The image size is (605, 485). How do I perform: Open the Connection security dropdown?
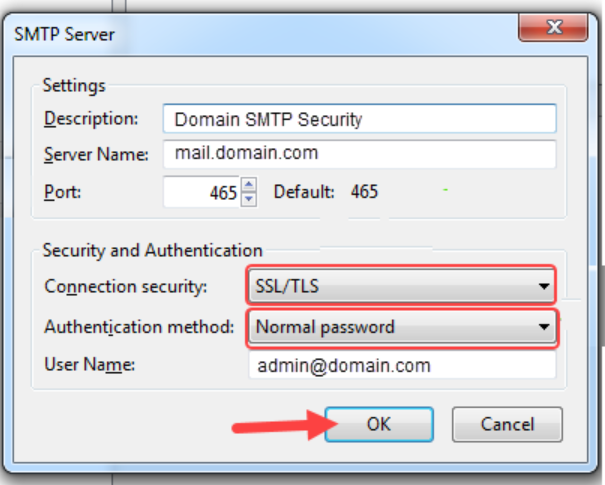[x=401, y=288]
